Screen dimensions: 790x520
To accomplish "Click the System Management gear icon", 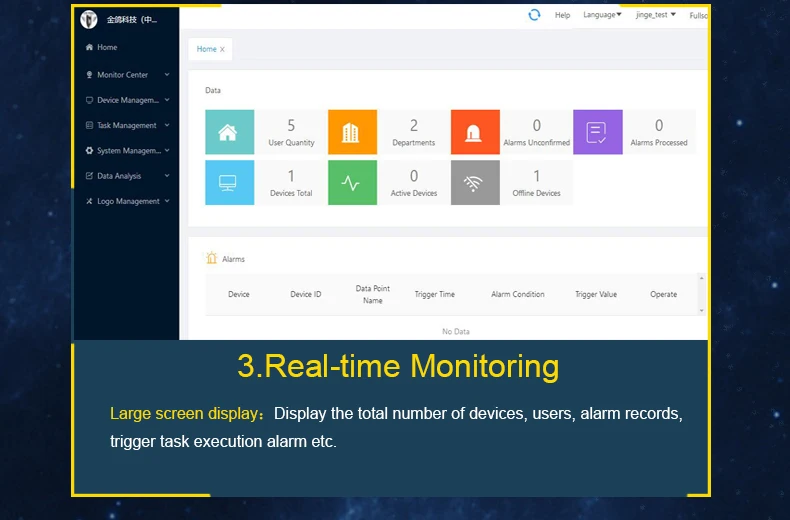I will tap(89, 150).
